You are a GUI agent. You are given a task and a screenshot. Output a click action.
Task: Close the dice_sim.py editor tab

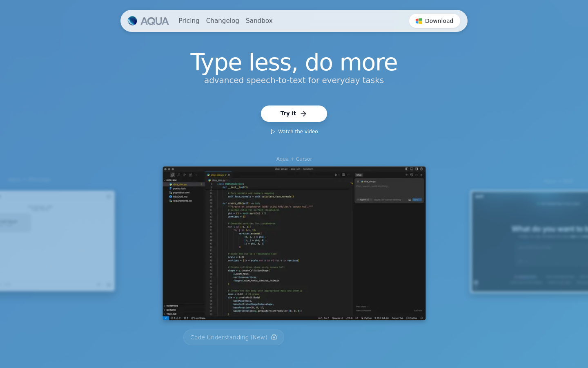pos(229,175)
